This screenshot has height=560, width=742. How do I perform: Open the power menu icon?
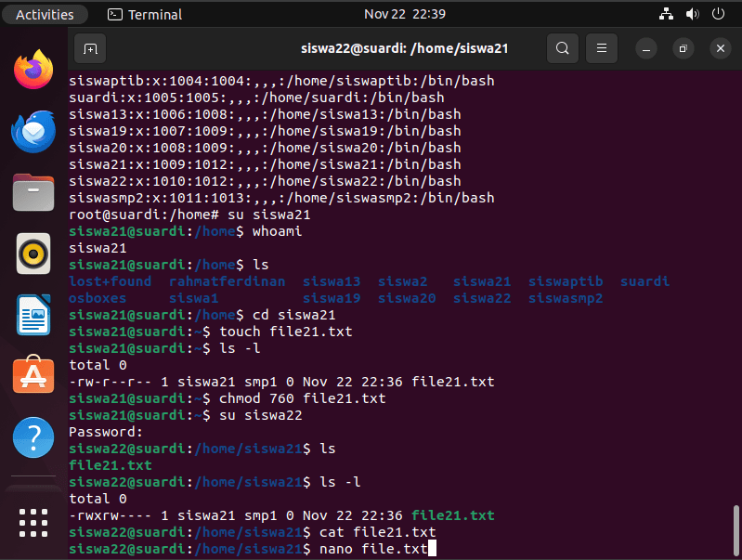click(x=718, y=14)
